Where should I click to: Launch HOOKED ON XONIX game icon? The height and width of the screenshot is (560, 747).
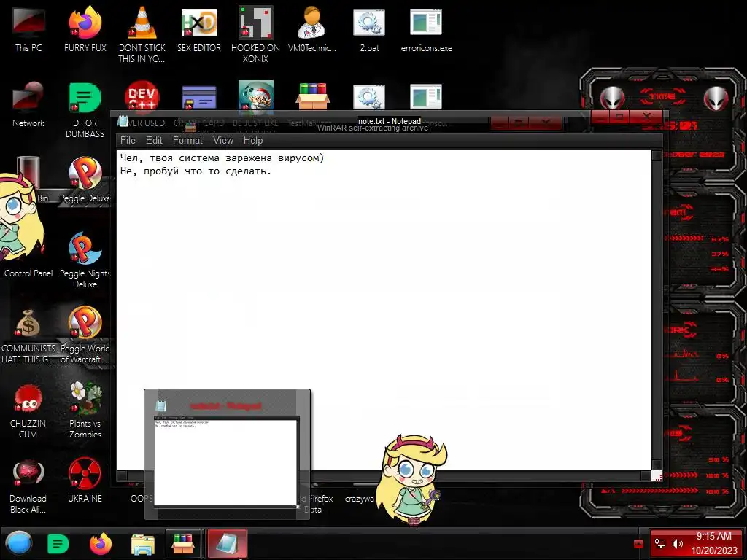point(255,34)
